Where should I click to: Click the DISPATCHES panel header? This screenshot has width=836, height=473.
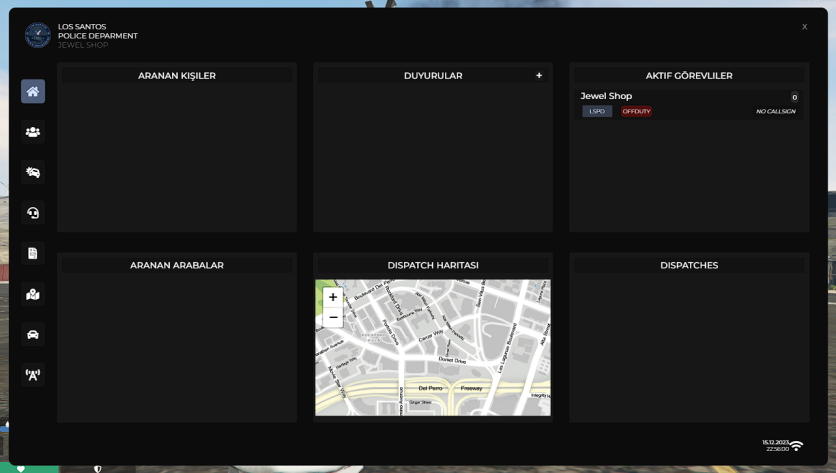point(689,265)
